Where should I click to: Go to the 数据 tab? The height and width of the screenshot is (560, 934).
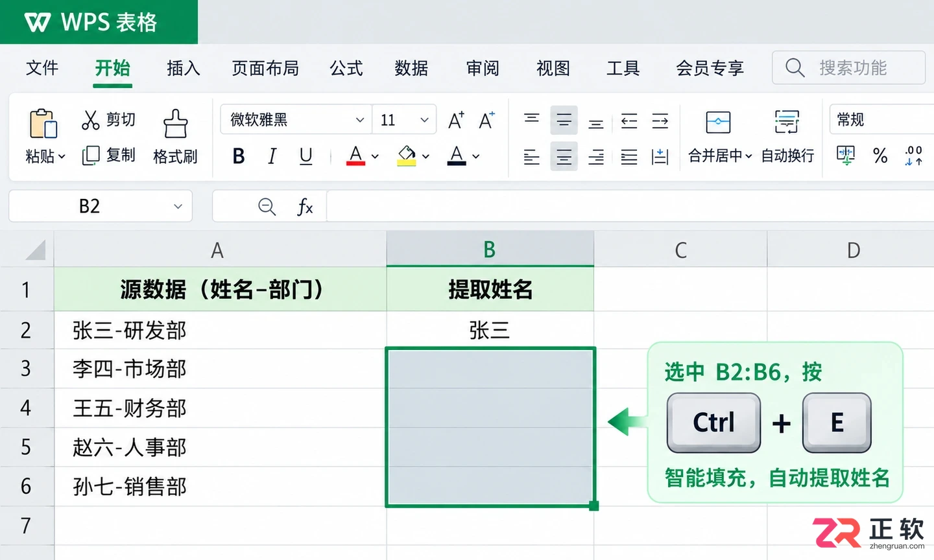click(x=411, y=68)
